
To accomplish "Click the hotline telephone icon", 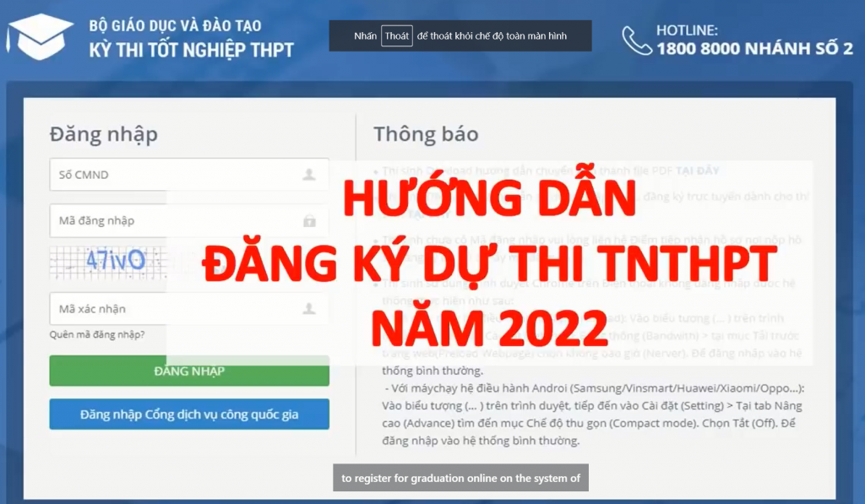I will [633, 38].
